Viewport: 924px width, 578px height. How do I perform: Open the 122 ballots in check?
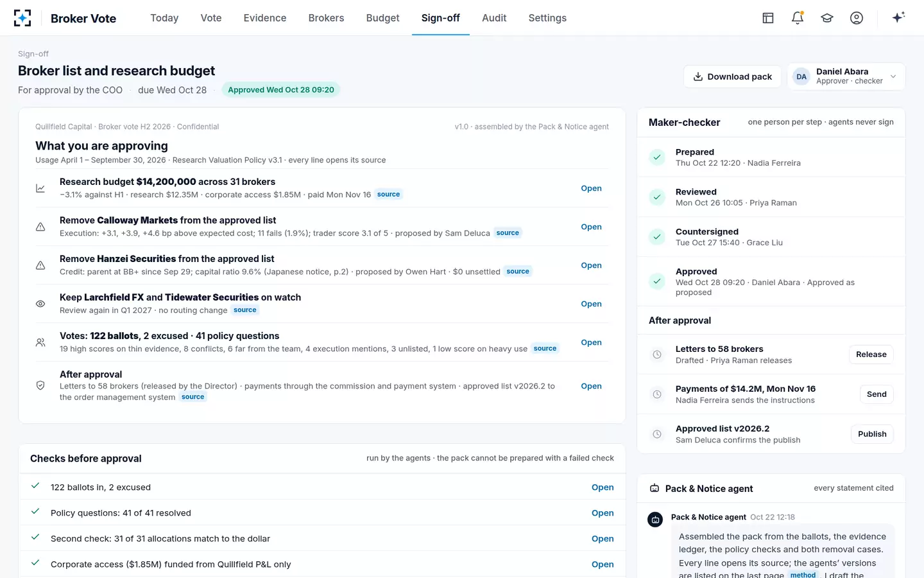coord(603,487)
